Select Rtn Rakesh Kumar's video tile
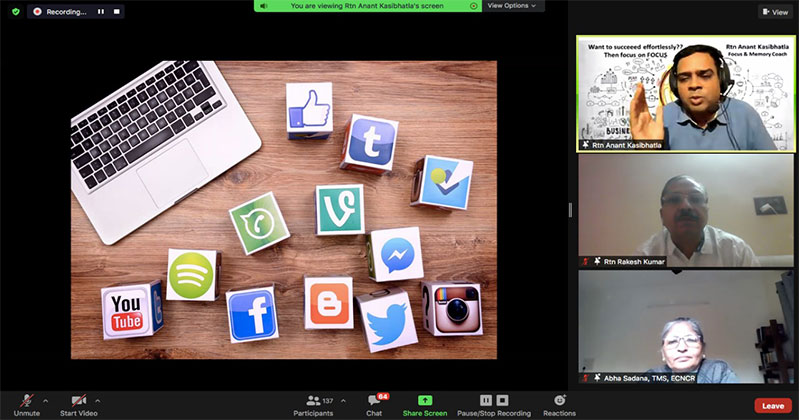The image size is (800, 420). 685,211
